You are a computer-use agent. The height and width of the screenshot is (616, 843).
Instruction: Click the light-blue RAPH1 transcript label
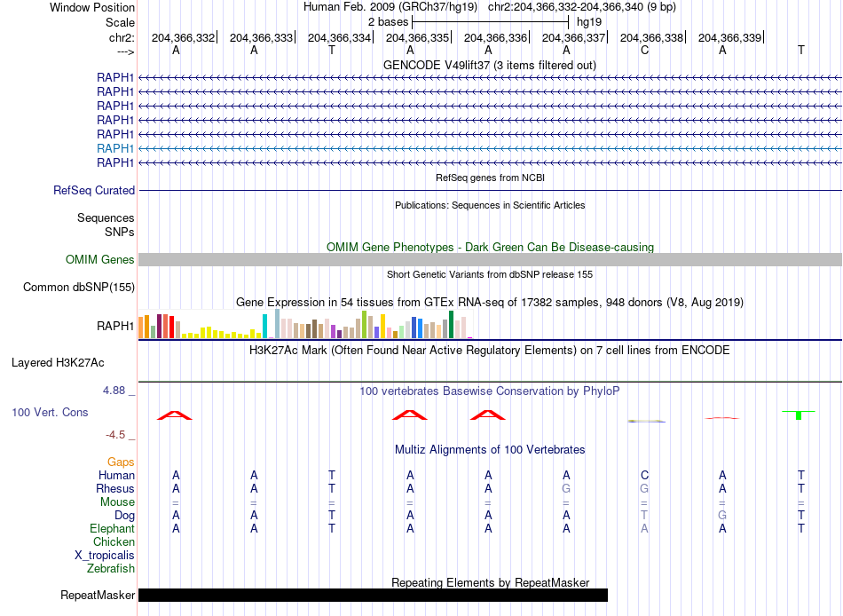115,148
